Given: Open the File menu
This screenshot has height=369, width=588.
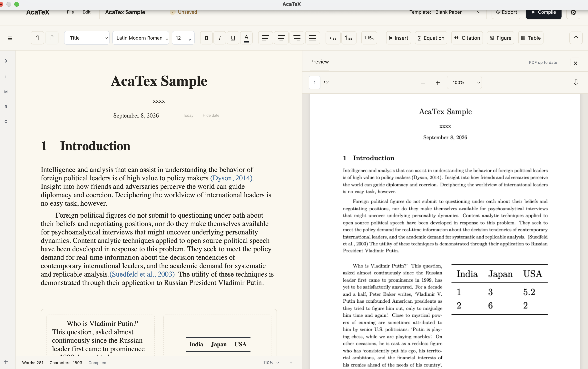Looking at the screenshot, I should click(x=70, y=12).
